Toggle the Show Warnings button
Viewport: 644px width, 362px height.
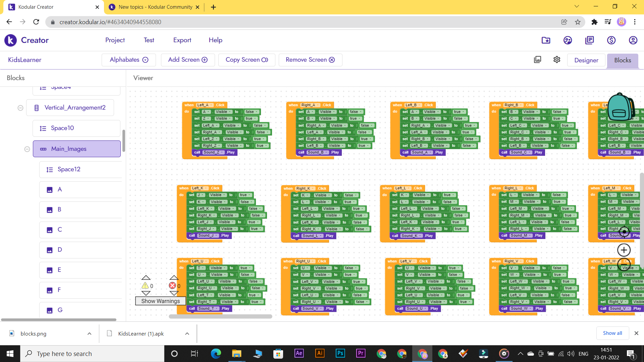(160, 301)
